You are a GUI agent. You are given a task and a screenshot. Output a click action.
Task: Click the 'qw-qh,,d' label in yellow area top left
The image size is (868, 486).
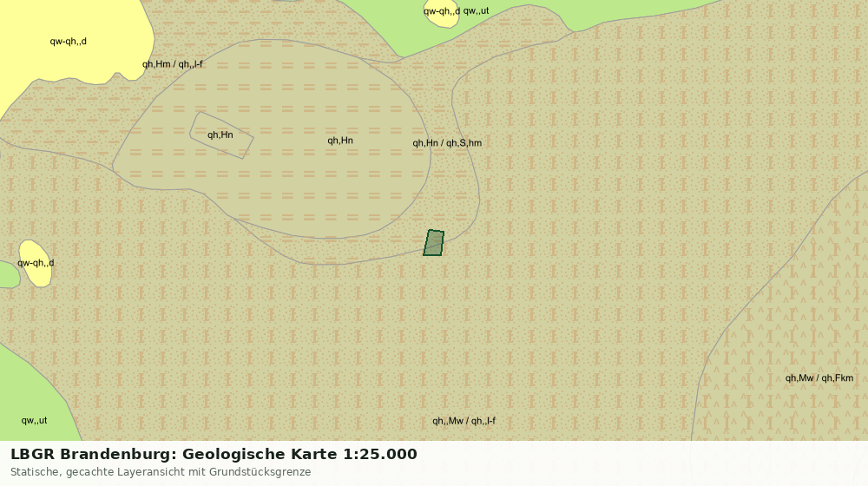[68, 42]
